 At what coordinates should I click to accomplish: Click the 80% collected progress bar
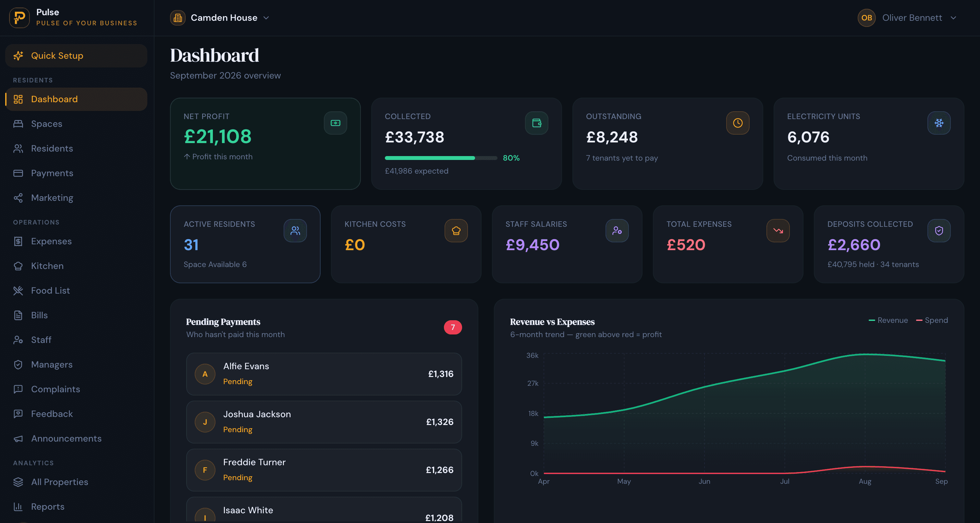pyautogui.click(x=441, y=158)
